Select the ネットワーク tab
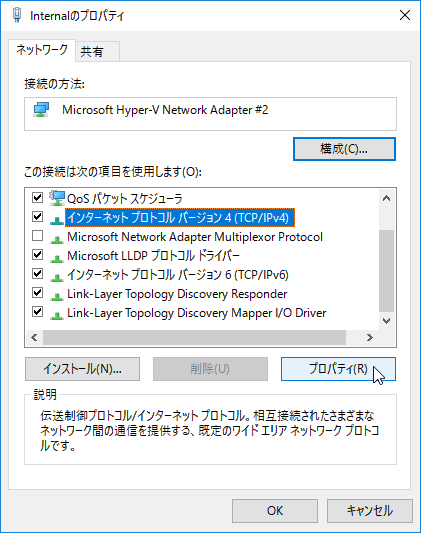Image resolution: width=421 pixels, height=533 pixels. 42,50
